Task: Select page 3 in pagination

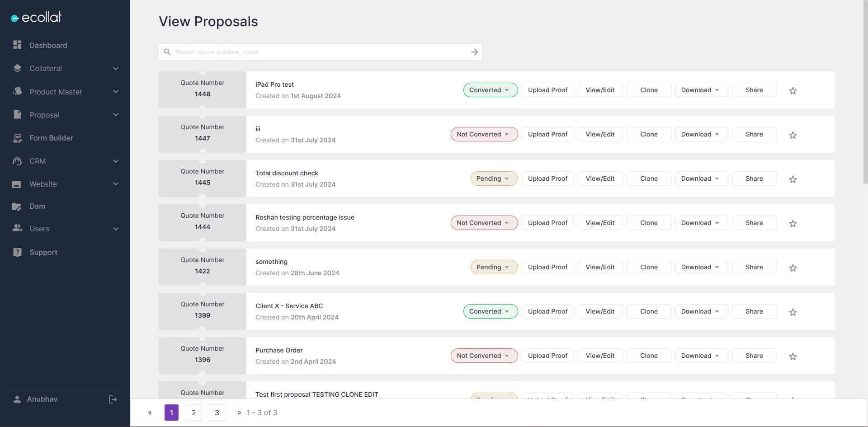Action: pos(217,413)
